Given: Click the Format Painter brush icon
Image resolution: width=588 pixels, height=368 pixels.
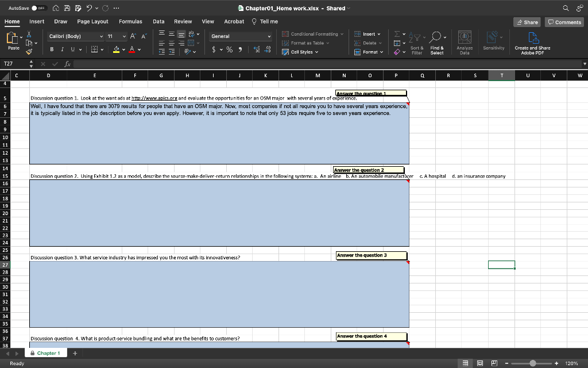Looking at the screenshot, I should 30,52.
